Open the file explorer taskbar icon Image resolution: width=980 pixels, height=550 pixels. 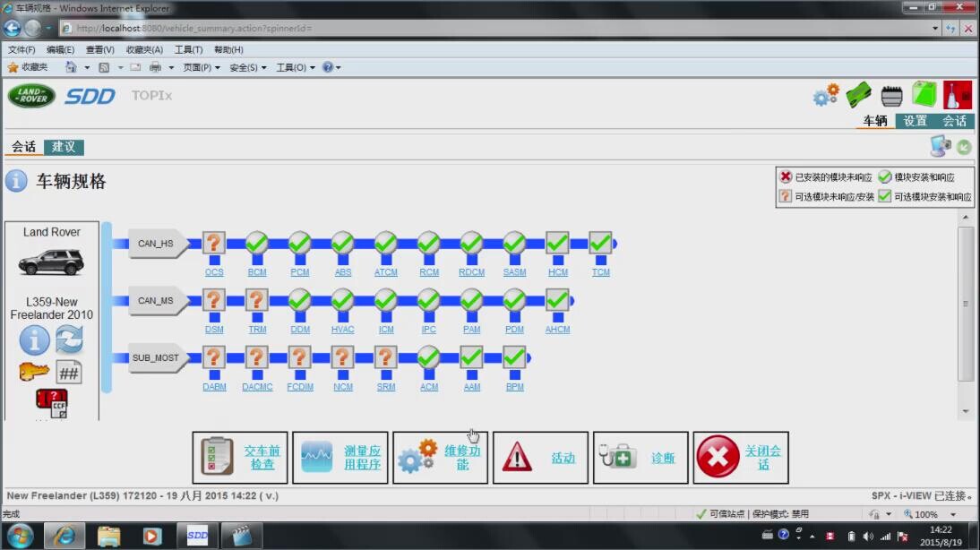point(108,537)
